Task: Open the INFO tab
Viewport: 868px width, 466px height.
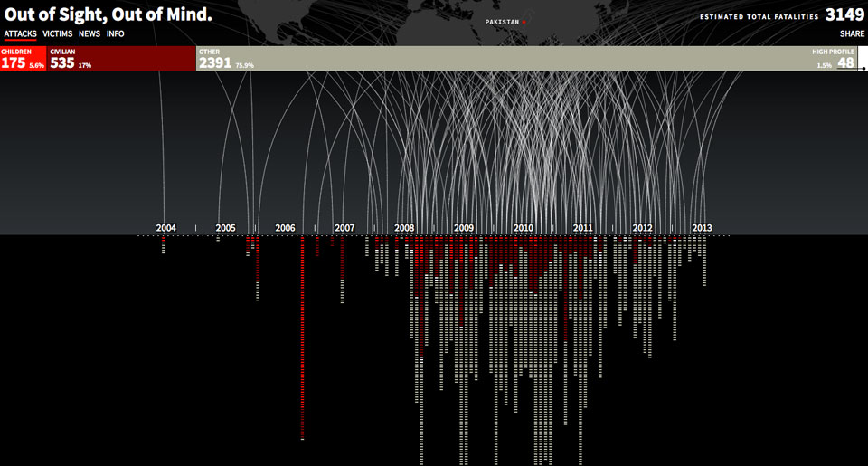Action: coord(115,33)
